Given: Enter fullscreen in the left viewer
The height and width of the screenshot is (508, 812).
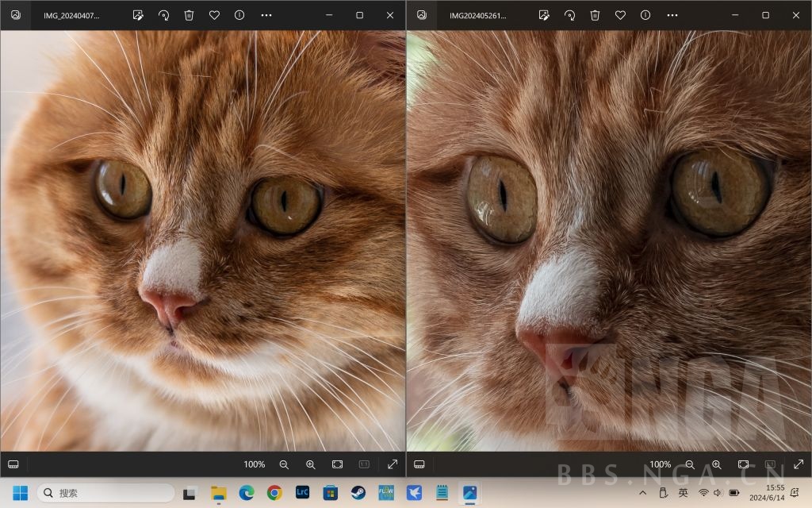Looking at the screenshot, I should (x=392, y=464).
